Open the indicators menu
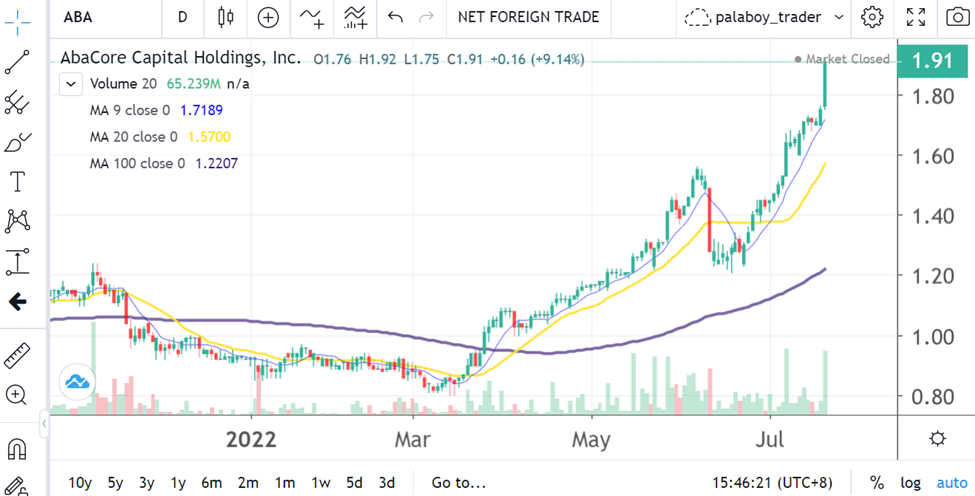Image resolution: width=975 pixels, height=496 pixels. point(312,17)
